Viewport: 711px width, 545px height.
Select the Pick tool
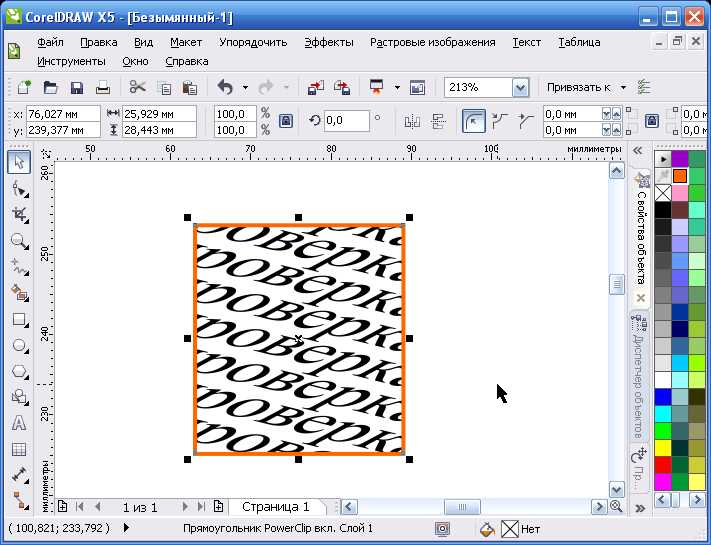pos(19,162)
